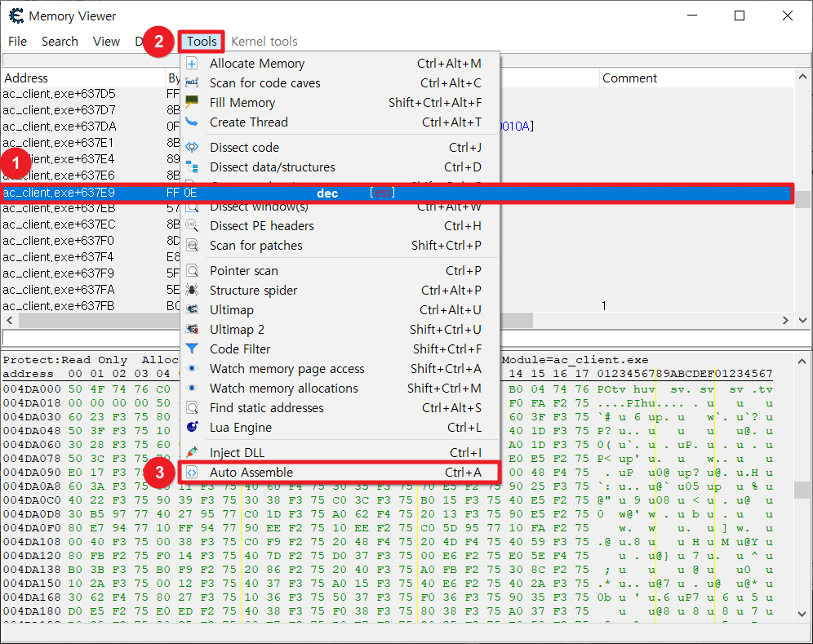The height and width of the screenshot is (644, 813).
Task: Select Scan for patches entry
Action: (x=339, y=245)
